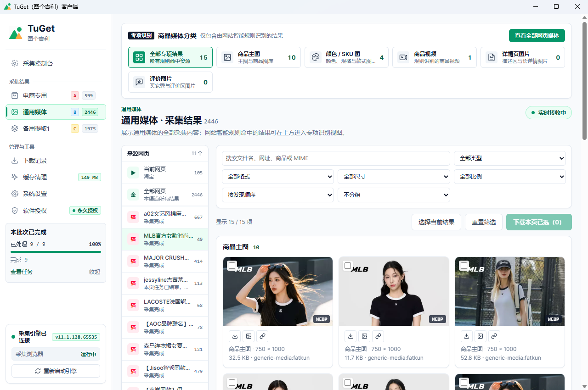Screen dimensions: 588x390
Task: Switch to 颜色 / SKU 图 tab
Action: tap(346, 57)
